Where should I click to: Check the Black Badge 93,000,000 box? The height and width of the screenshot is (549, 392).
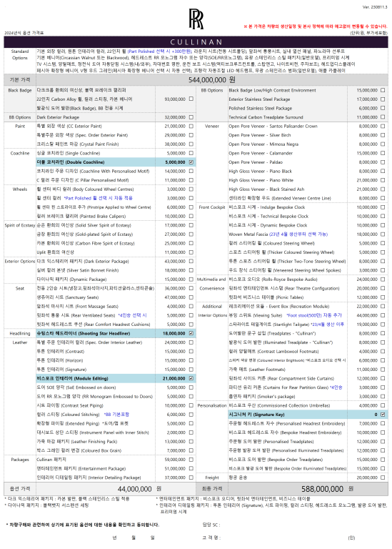[x=191, y=99]
